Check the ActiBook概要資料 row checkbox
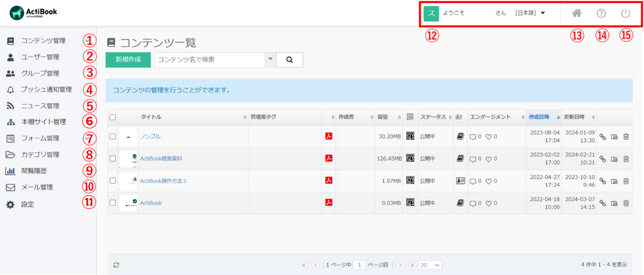The width and height of the screenshot is (644, 275). (x=112, y=159)
